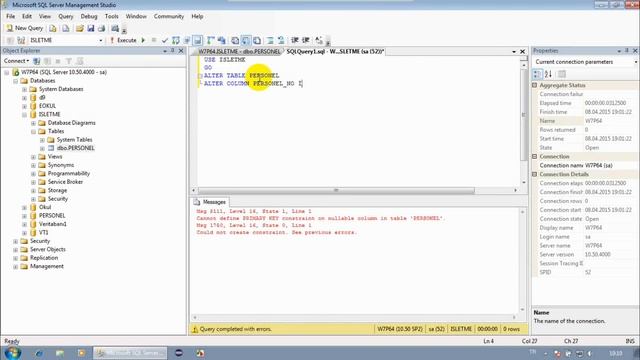Select the Veritabani1 database
The width and height of the screenshot is (640, 360).
[52, 224]
